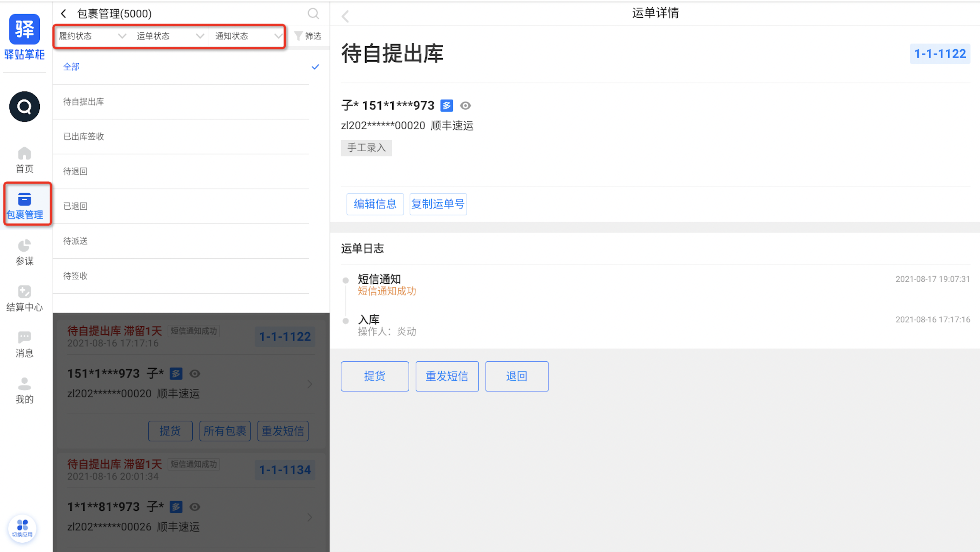
Task: Click the back chevron in 运单详情 header
Action: point(346,16)
